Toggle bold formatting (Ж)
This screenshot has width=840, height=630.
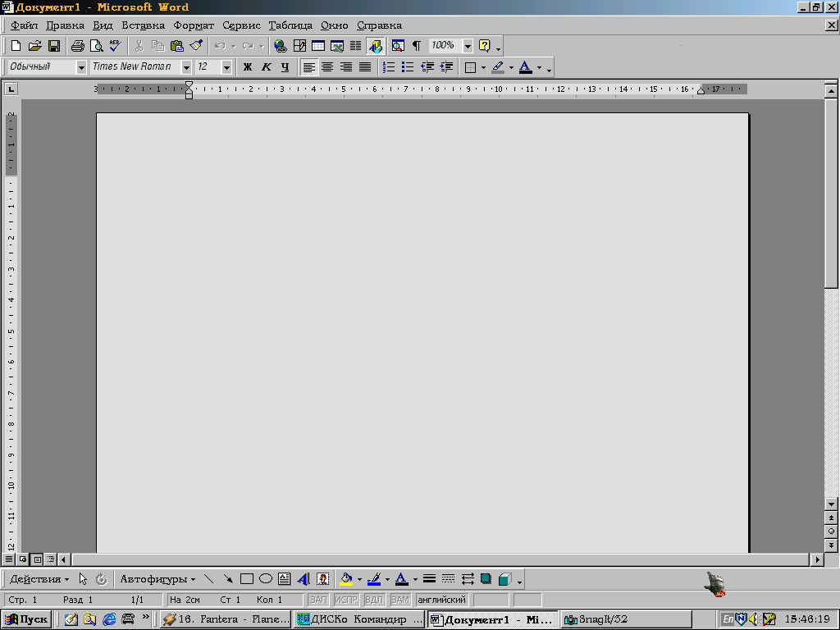tap(248, 67)
